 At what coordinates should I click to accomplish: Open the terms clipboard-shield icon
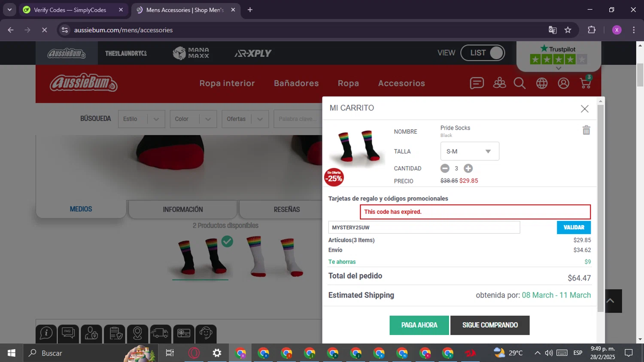115,333
